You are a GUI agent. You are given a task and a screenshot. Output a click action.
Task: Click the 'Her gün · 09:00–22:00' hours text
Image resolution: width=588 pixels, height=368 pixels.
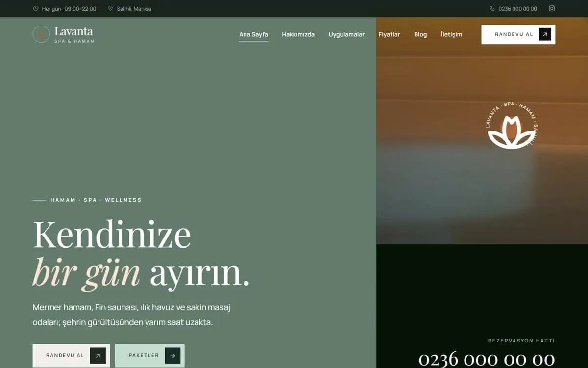tap(69, 9)
